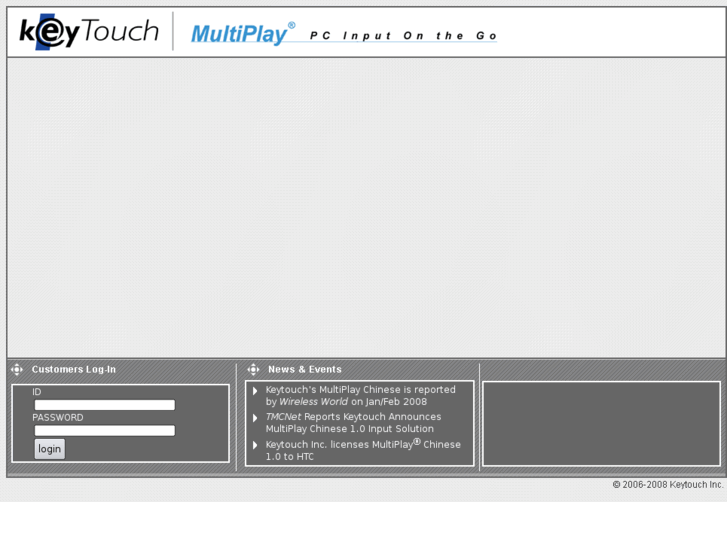Click the MultiPlay PC Input banner logo

[x=344, y=33]
